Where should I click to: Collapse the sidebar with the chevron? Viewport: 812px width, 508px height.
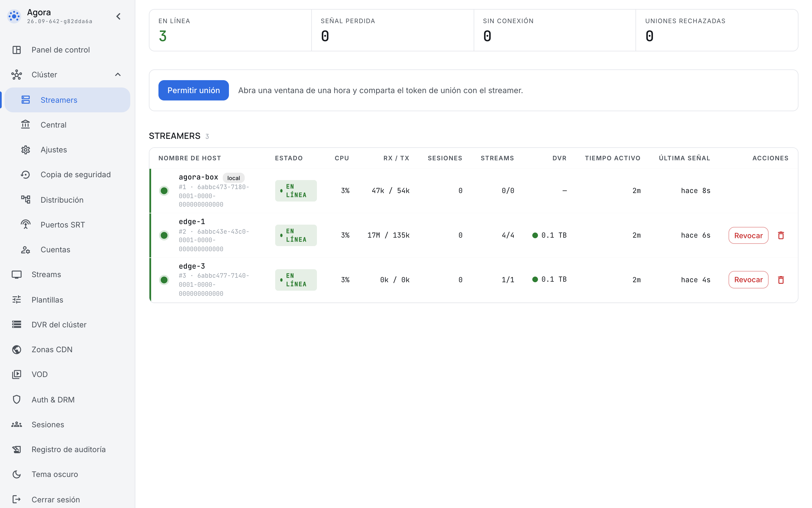coord(118,16)
